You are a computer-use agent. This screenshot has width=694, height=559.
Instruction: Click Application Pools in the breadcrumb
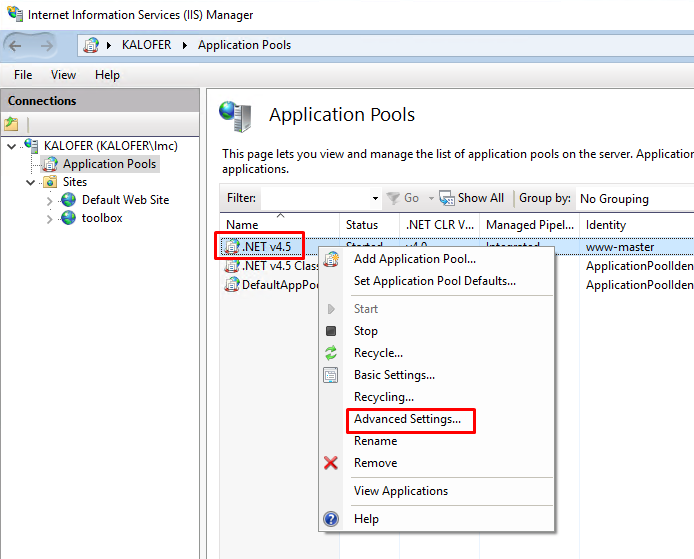[244, 45]
